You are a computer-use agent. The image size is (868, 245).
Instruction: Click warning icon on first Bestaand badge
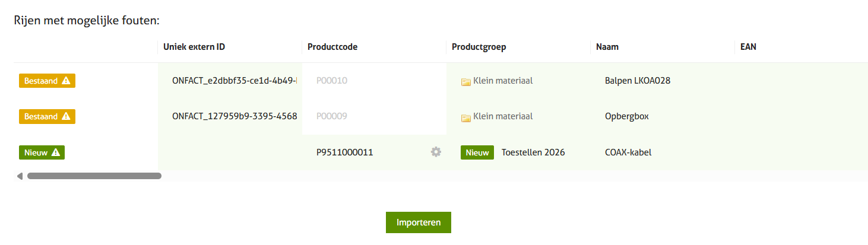pyautogui.click(x=66, y=81)
